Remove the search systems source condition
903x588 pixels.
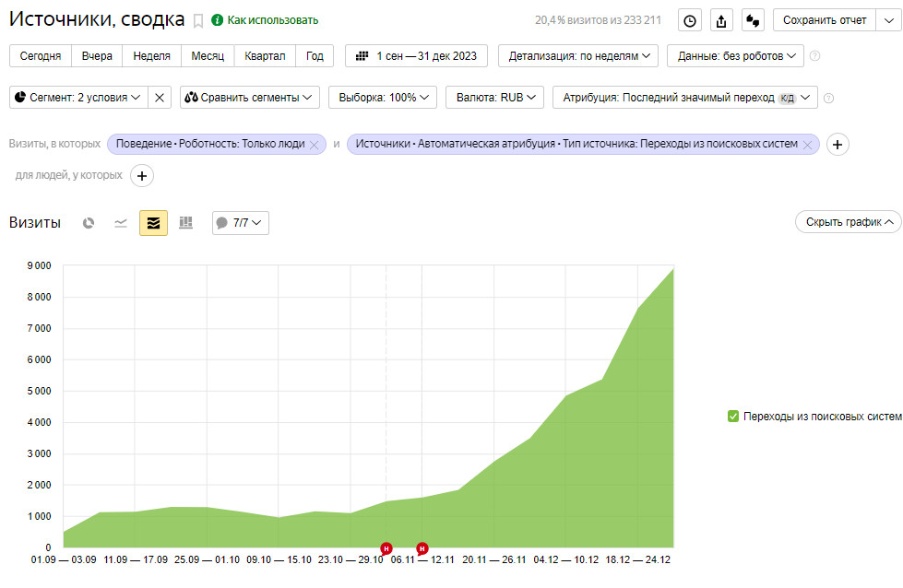(x=807, y=145)
